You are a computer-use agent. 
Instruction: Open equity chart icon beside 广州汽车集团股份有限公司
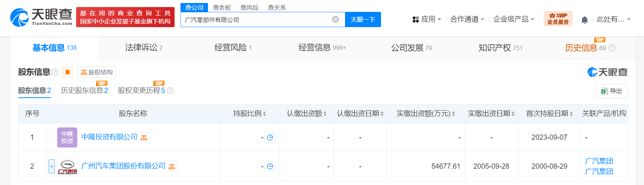tap(172, 166)
